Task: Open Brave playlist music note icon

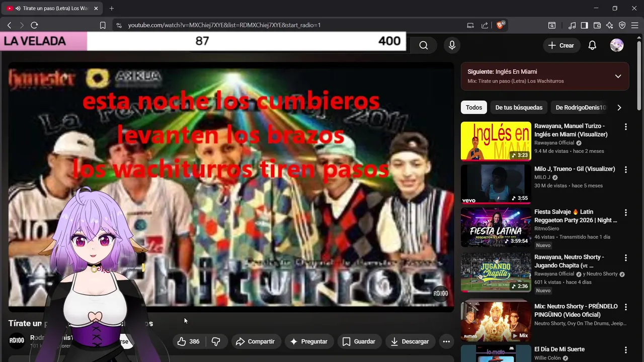Action: (x=572, y=25)
